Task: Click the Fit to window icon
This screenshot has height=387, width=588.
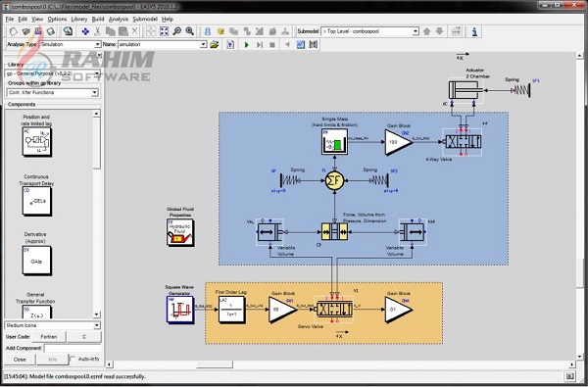Action: coord(165,31)
